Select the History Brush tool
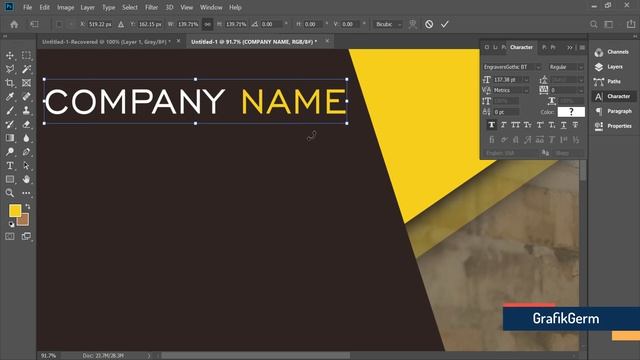 pos(10,124)
